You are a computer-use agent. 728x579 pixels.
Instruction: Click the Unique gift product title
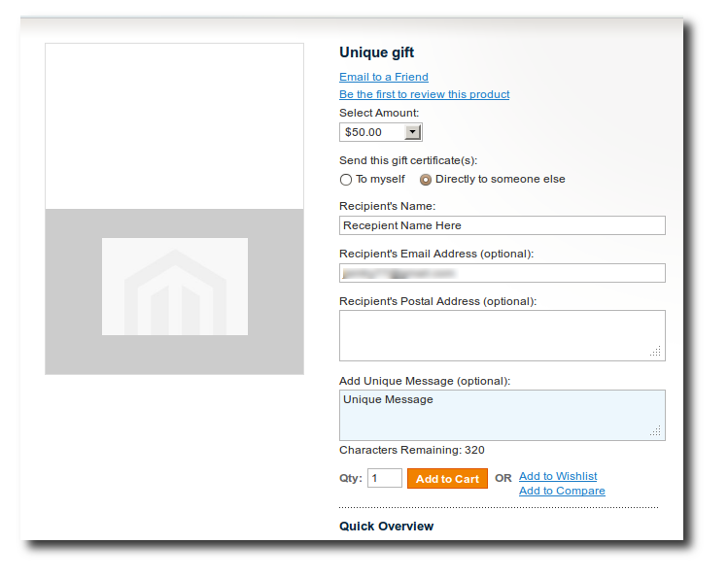tap(376, 52)
